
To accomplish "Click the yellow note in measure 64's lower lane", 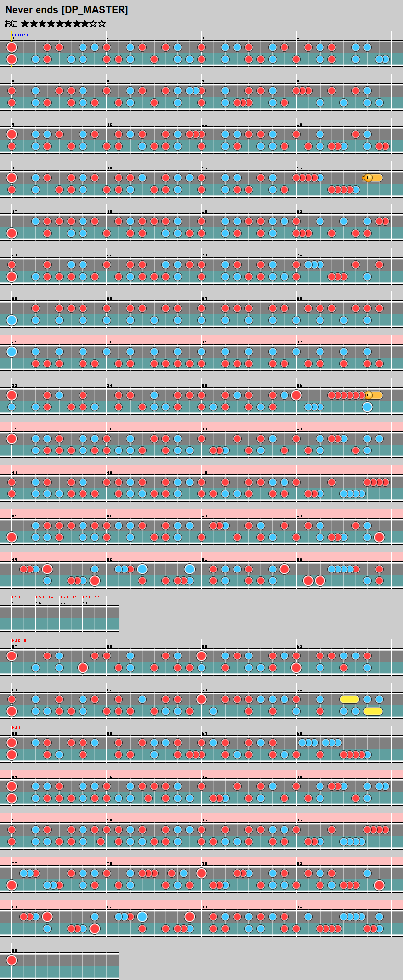I will coord(373,711).
